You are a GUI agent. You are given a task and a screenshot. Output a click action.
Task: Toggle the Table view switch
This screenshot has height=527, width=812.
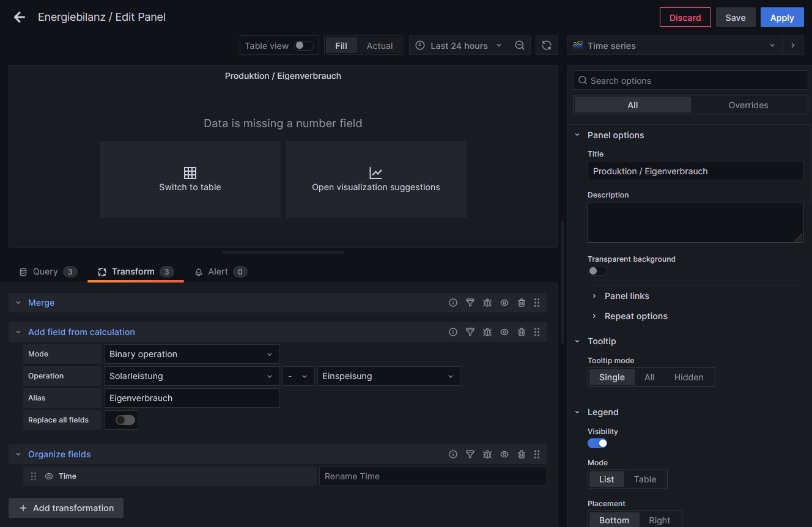coord(303,46)
